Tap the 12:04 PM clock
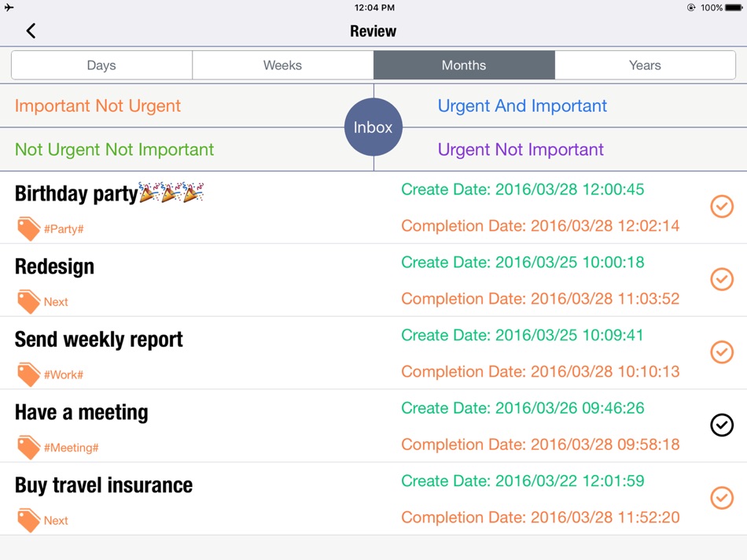 coord(374,8)
